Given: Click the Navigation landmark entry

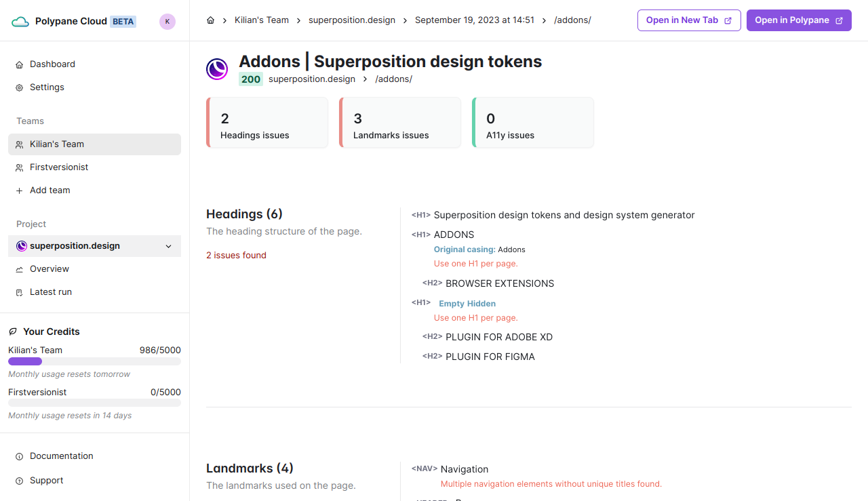Looking at the screenshot, I should (x=465, y=469).
